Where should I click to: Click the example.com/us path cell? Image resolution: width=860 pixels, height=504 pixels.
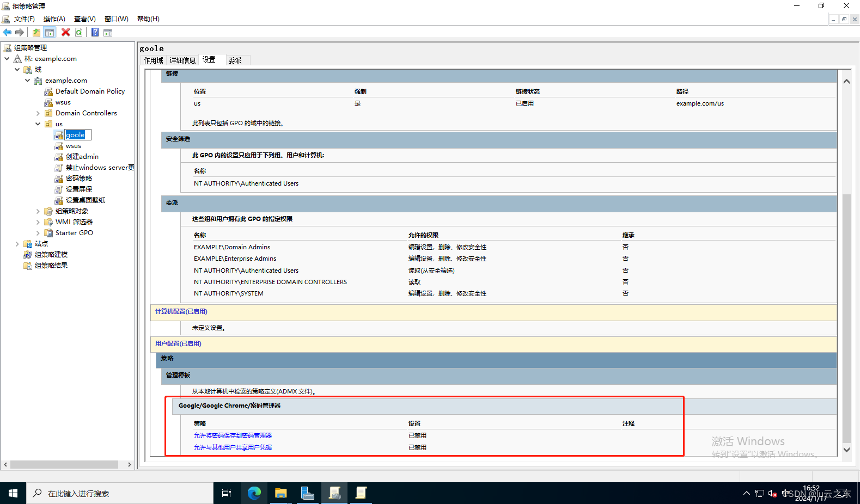point(700,103)
